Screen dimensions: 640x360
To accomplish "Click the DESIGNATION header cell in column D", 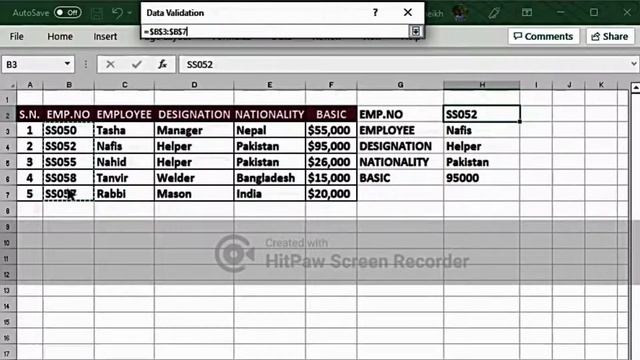I will [194, 114].
